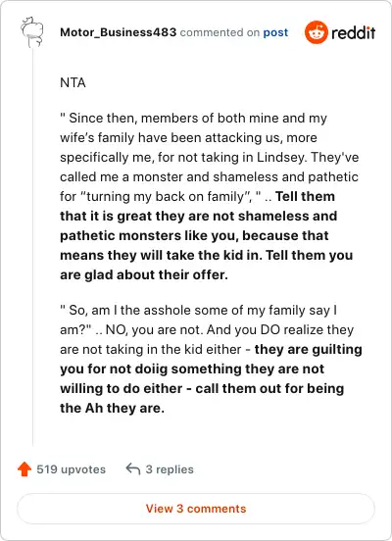
Task: Click the "NTA" verdict line
Action: point(73,82)
